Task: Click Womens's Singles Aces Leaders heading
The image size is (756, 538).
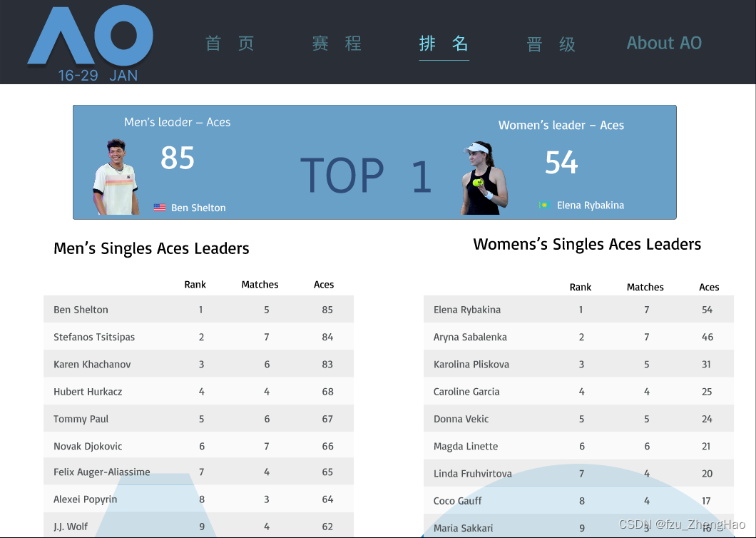Action: (x=587, y=244)
